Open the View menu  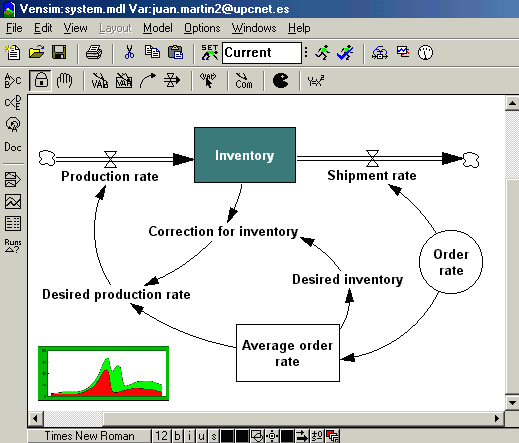tap(75, 28)
